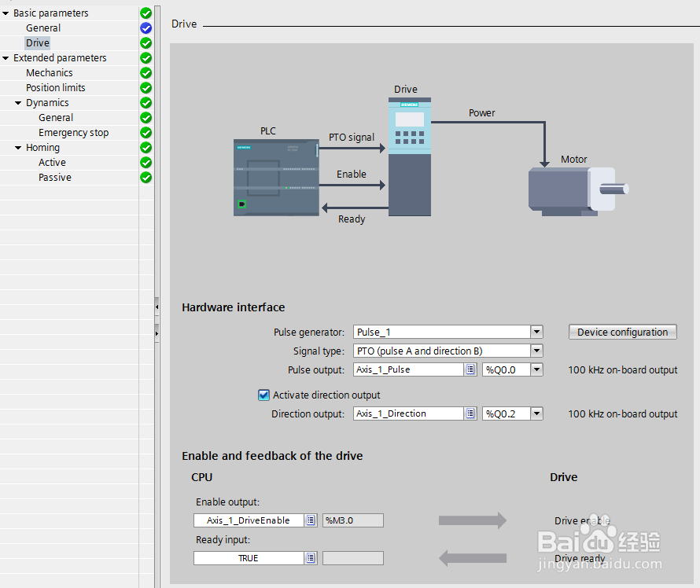
Task: Click the green status icon beside Homing
Action: pos(146,147)
